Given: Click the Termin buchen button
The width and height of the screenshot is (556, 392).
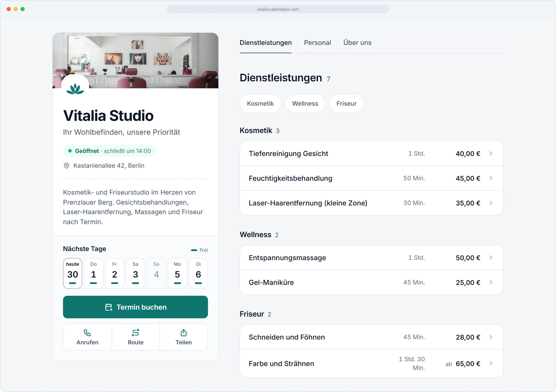Looking at the screenshot, I should tap(136, 307).
